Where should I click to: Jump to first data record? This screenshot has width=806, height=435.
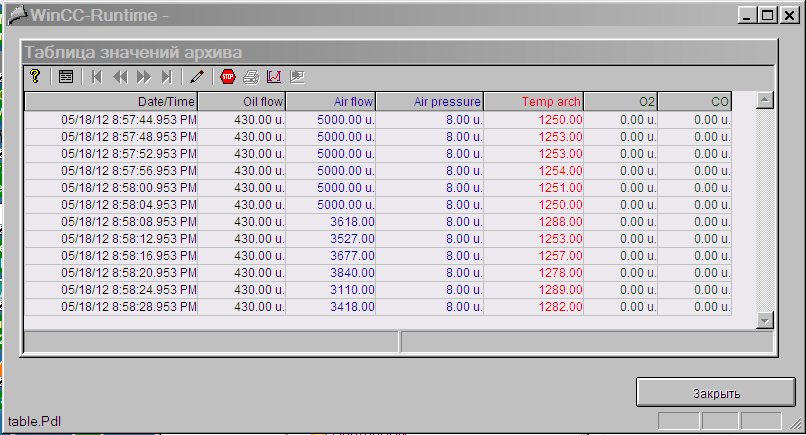97,77
